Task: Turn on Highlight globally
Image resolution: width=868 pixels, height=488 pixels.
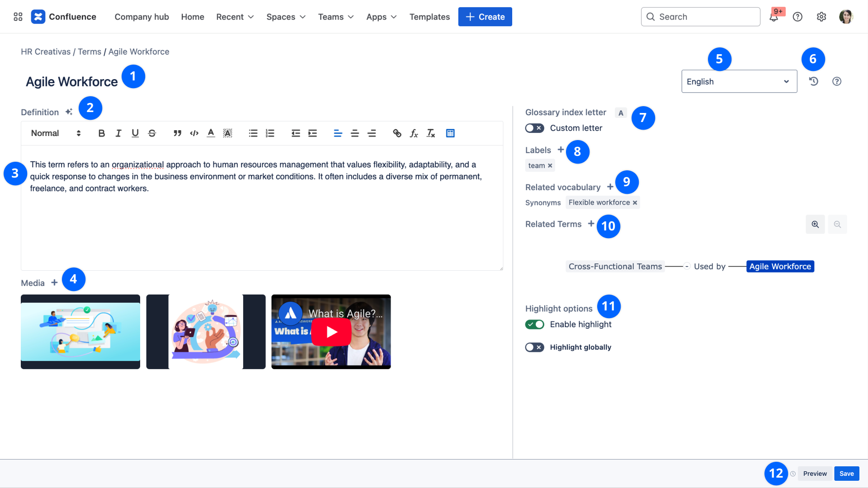Action: (x=534, y=347)
